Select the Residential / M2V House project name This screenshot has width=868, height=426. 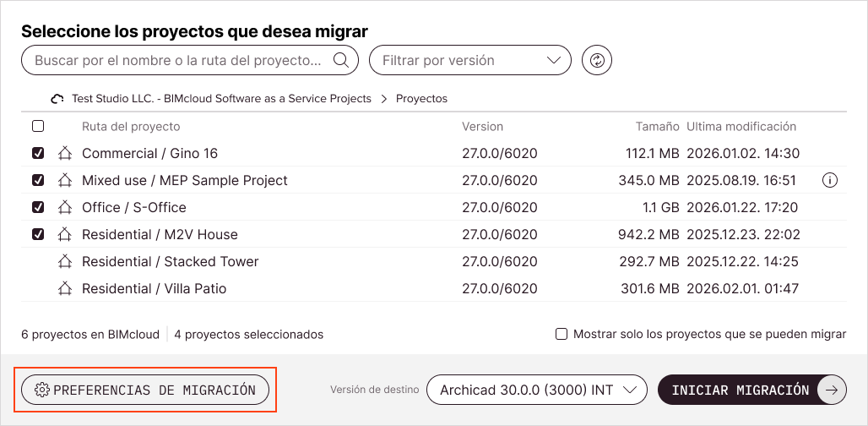pos(160,234)
